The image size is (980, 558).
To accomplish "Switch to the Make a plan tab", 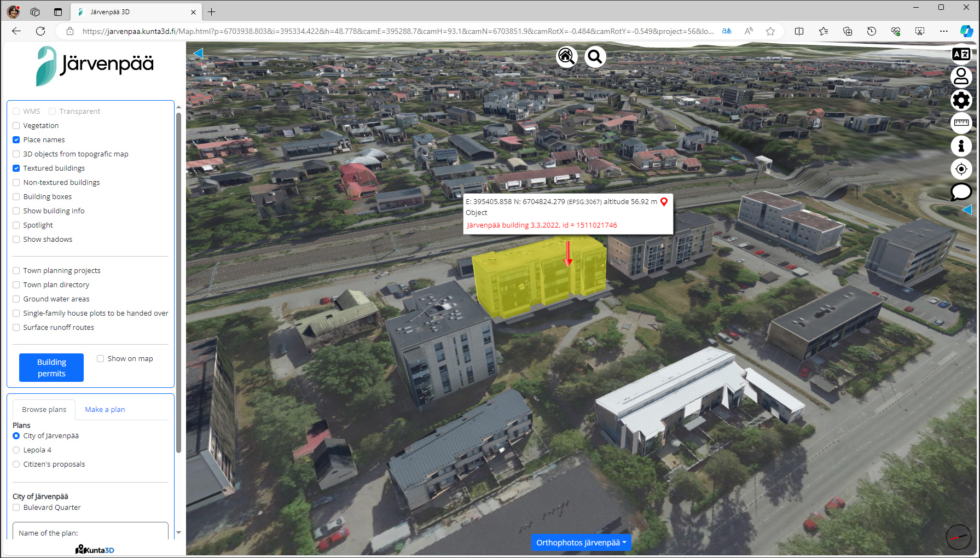I will (105, 409).
